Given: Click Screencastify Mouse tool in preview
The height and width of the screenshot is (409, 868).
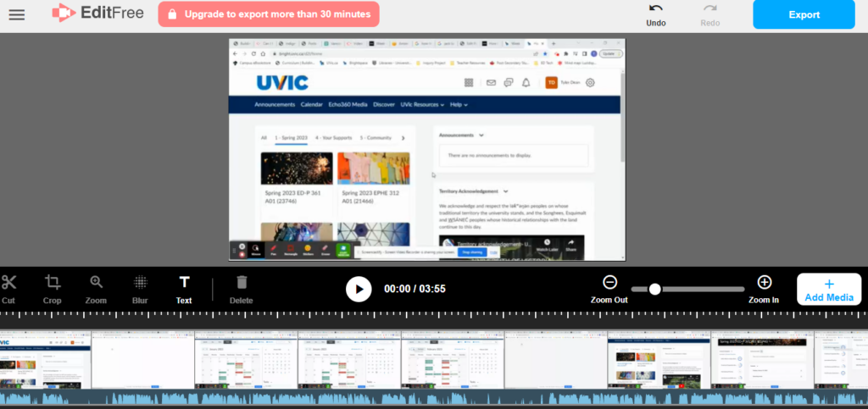Looking at the screenshot, I should pyautogui.click(x=256, y=250).
